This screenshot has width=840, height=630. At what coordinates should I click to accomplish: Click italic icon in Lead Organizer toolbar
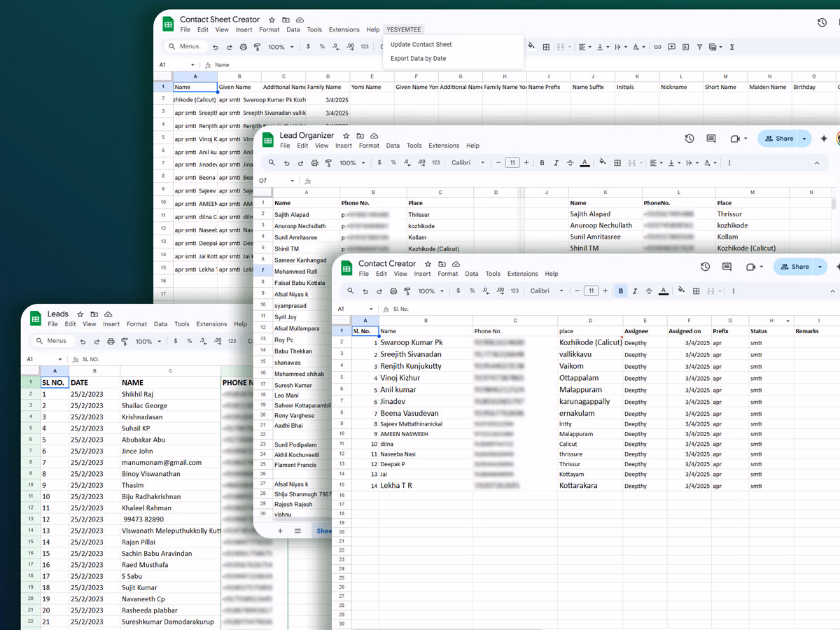coord(556,163)
